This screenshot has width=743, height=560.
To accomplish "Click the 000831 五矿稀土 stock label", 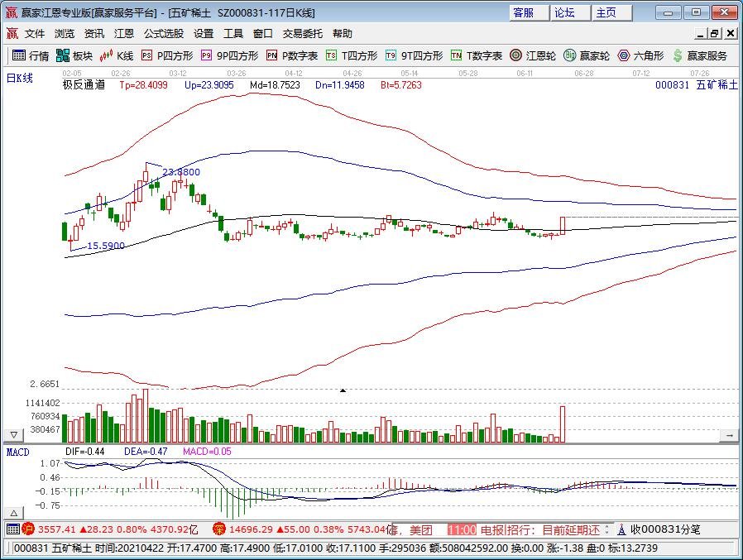I will tap(697, 85).
